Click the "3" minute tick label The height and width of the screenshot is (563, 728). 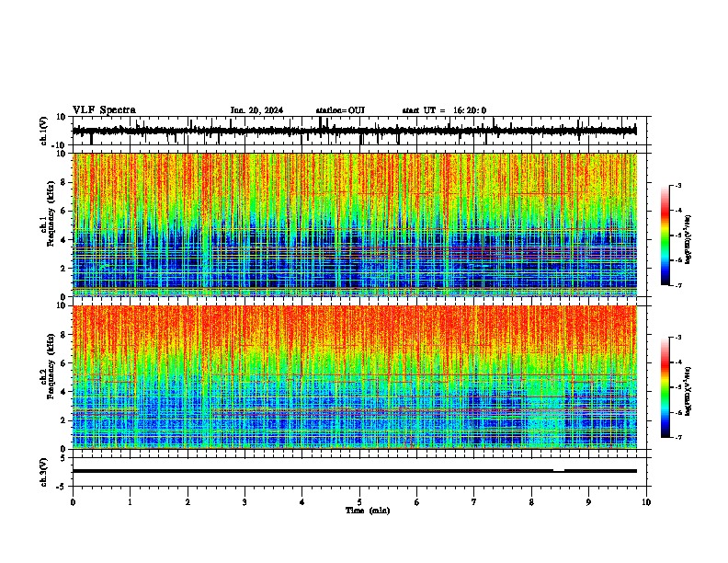[x=245, y=502]
